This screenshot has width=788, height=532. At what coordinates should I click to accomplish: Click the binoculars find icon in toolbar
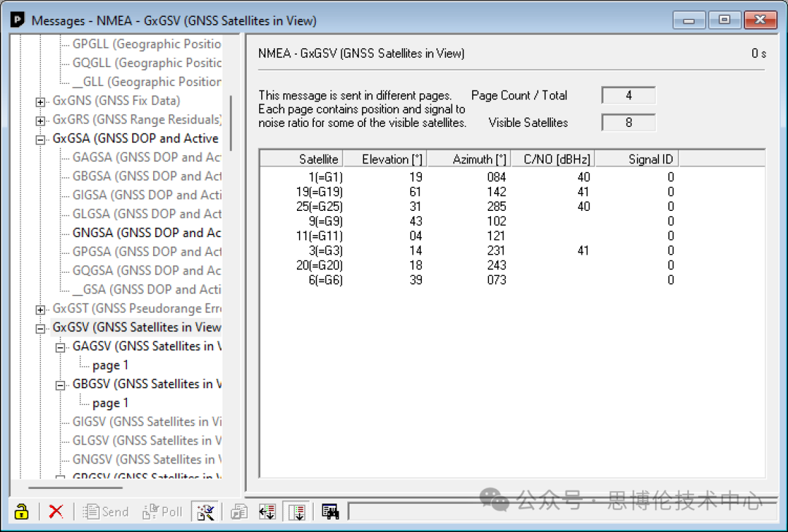[x=330, y=512]
